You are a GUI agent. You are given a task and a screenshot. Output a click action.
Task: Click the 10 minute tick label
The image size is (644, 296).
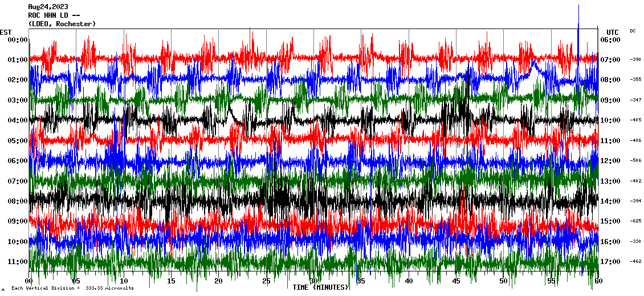point(124,282)
